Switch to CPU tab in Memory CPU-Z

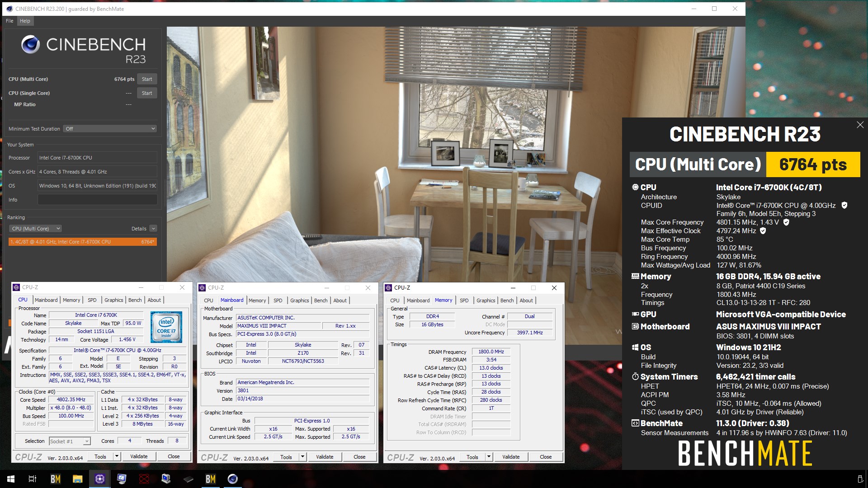(395, 300)
